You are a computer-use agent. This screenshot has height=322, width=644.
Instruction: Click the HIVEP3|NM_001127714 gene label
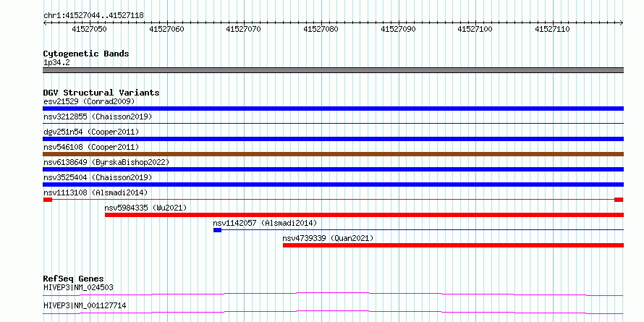85,305
